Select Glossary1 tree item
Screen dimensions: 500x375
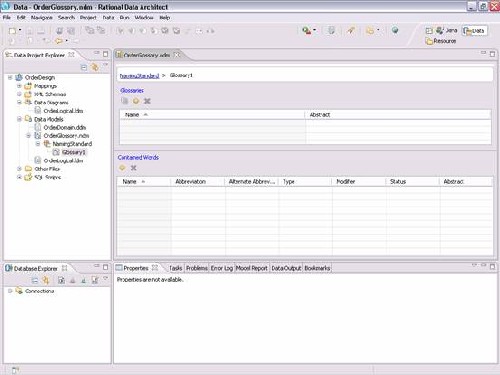(x=73, y=152)
